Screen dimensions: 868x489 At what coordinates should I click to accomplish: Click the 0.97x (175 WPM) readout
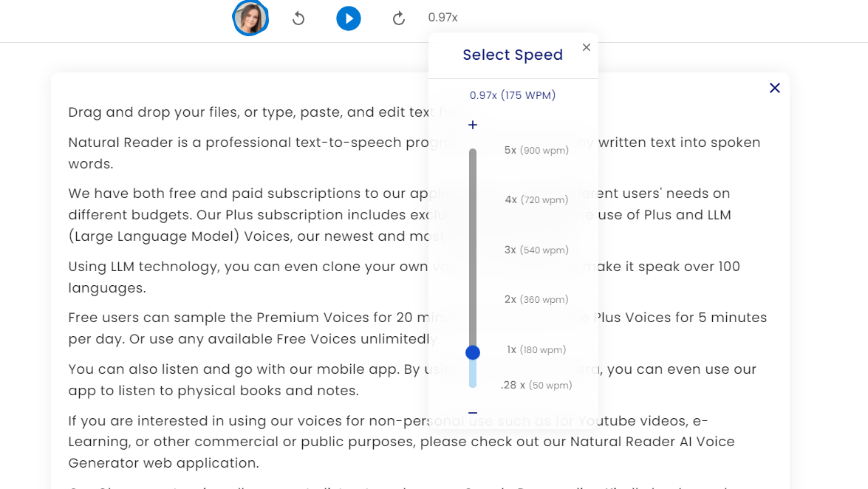pos(513,95)
